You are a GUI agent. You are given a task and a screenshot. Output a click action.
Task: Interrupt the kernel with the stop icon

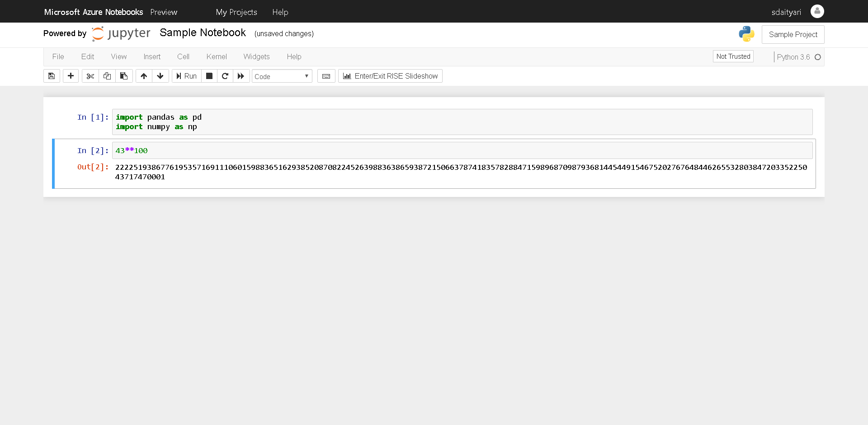click(209, 76)
